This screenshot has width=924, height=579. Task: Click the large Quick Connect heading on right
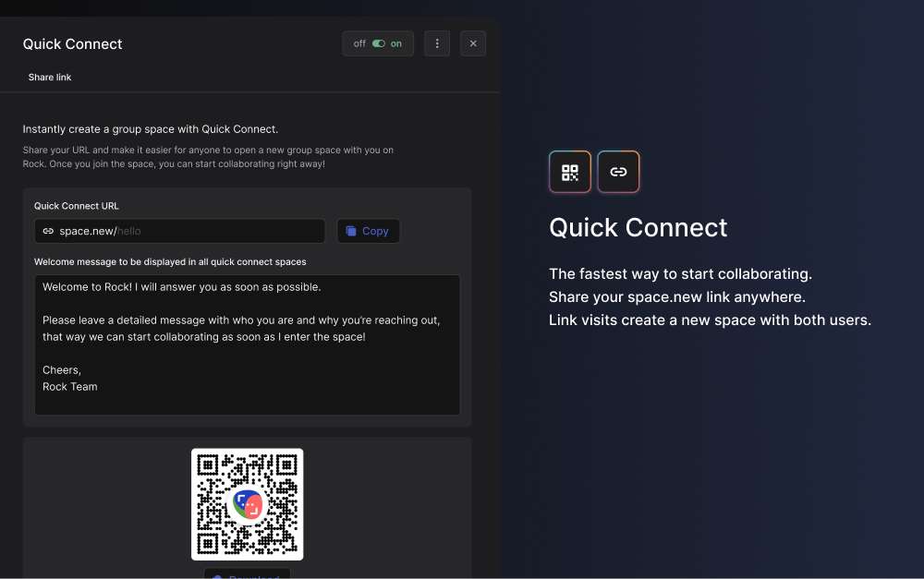[x=638, y=228]
